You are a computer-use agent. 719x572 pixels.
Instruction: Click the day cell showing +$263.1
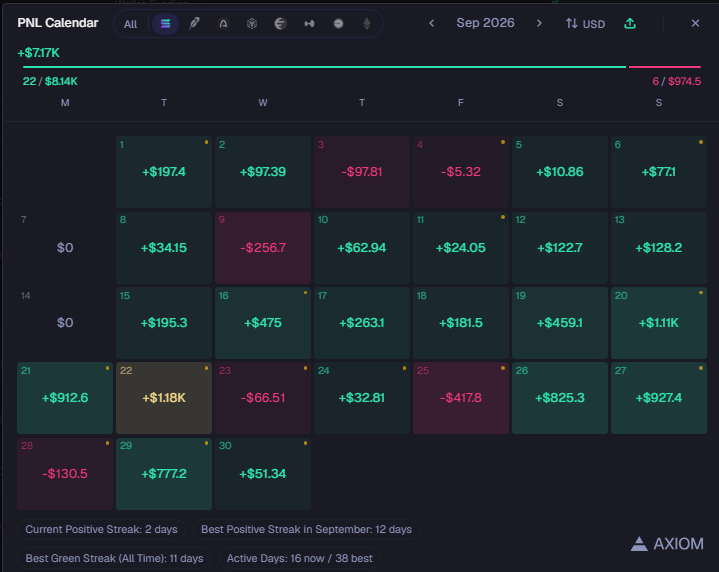click(x=362, y=323)
